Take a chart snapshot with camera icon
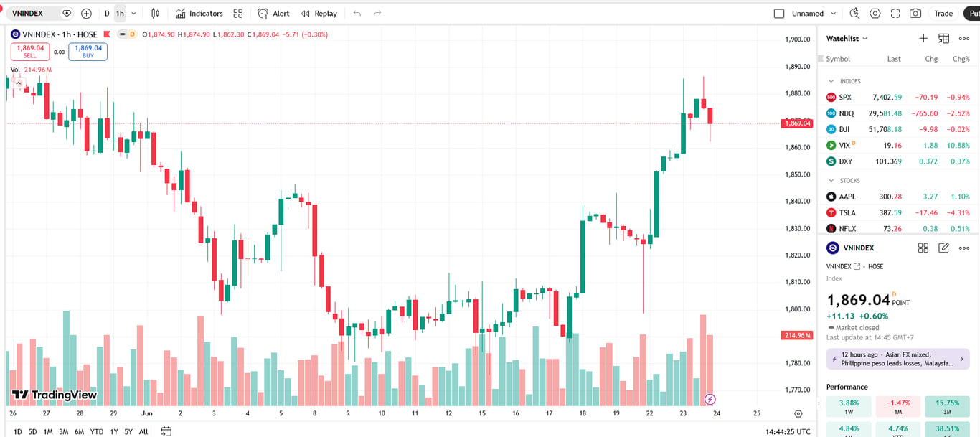980x437 pixels. click(915, 14)
